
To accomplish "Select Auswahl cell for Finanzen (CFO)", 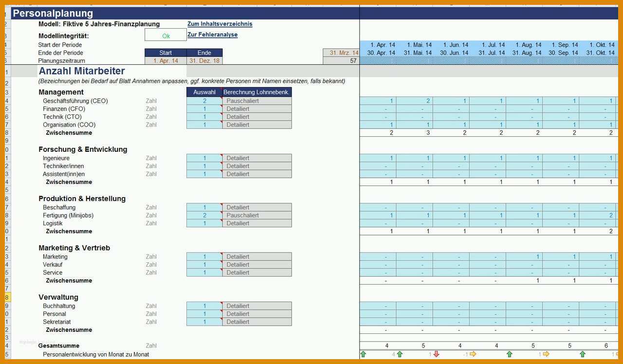I will click(204, 109).
